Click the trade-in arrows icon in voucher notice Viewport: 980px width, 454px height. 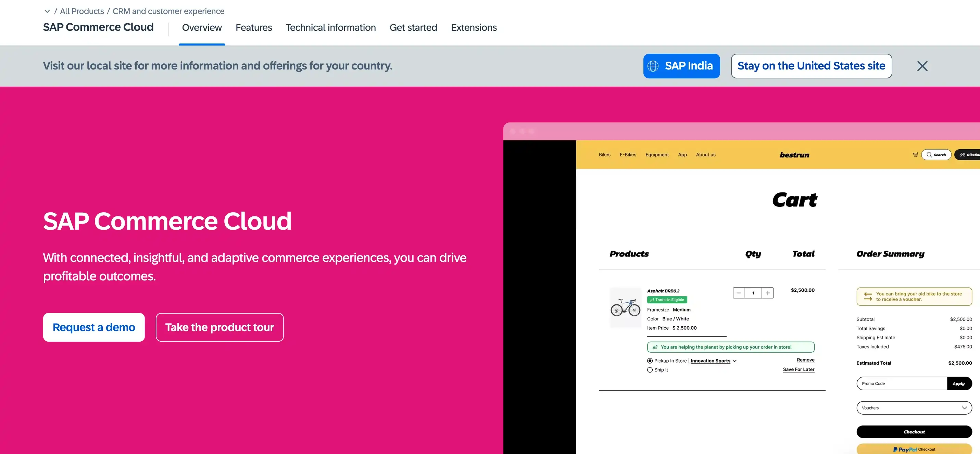tap(868, 296)
